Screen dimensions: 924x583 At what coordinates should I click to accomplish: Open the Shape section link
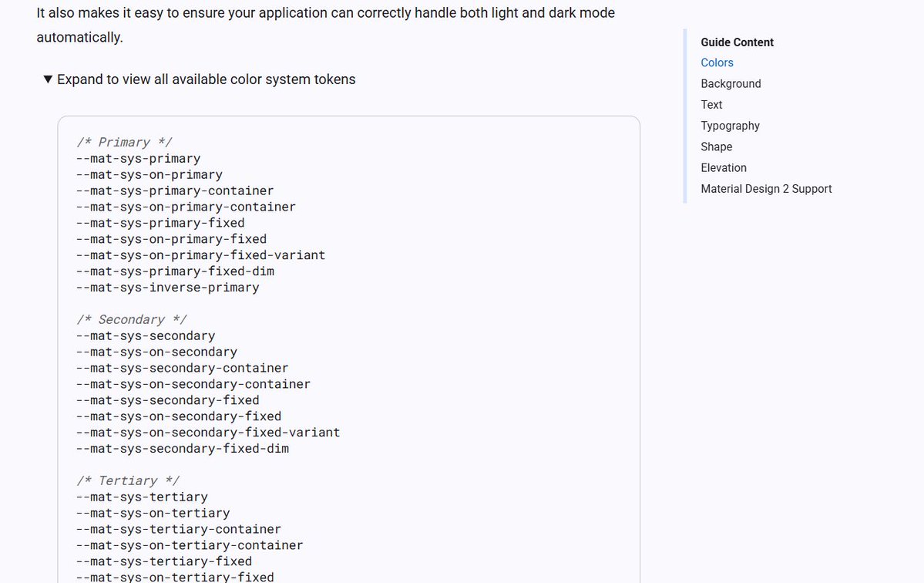[x=717, y=147]
